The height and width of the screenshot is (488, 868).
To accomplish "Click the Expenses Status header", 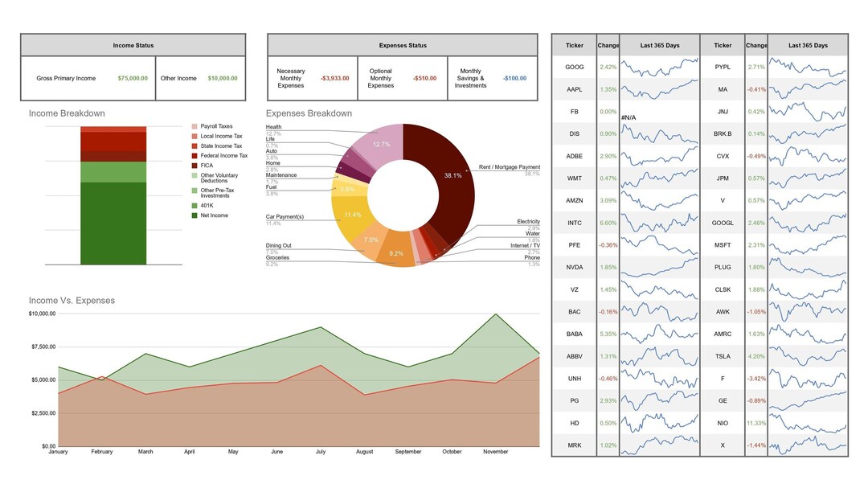I will coord(403,45).
